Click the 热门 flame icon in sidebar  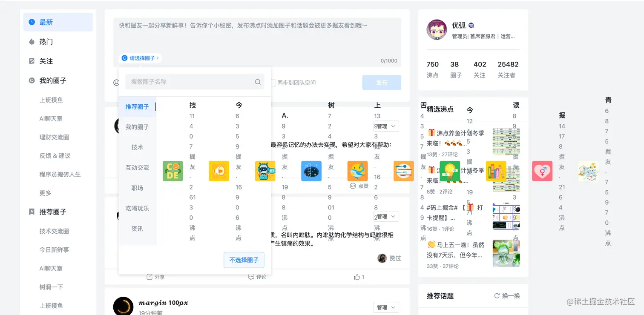click(x=32, y=42)
